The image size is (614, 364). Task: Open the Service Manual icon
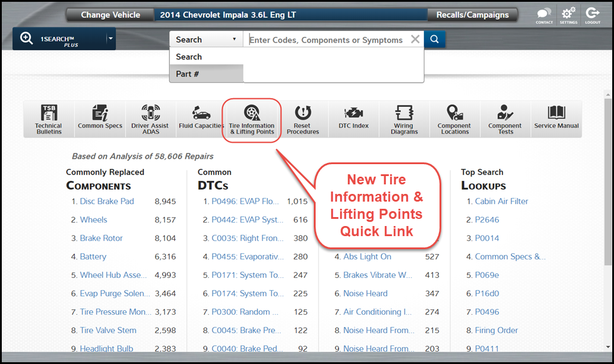(x=556, y=119)
